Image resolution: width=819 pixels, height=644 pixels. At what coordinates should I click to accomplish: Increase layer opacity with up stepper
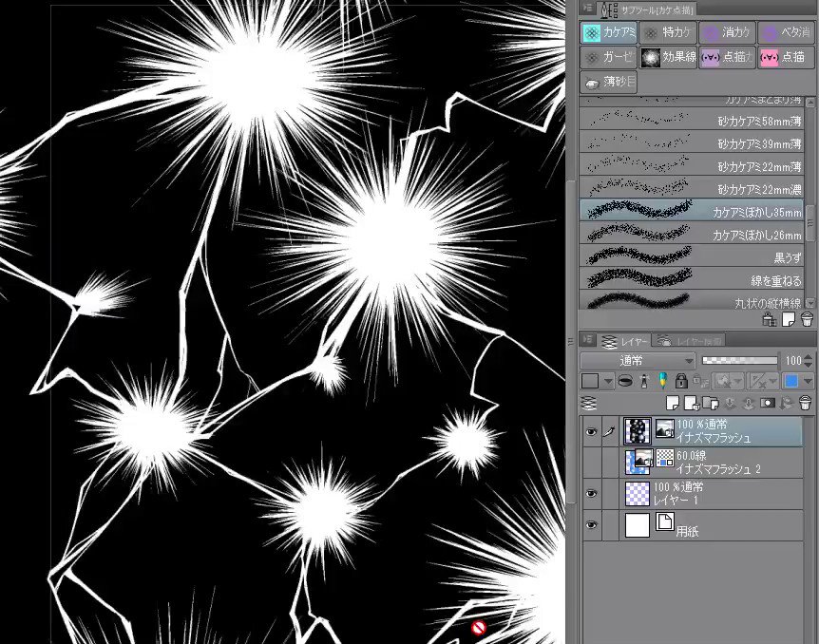pos(808,357)
